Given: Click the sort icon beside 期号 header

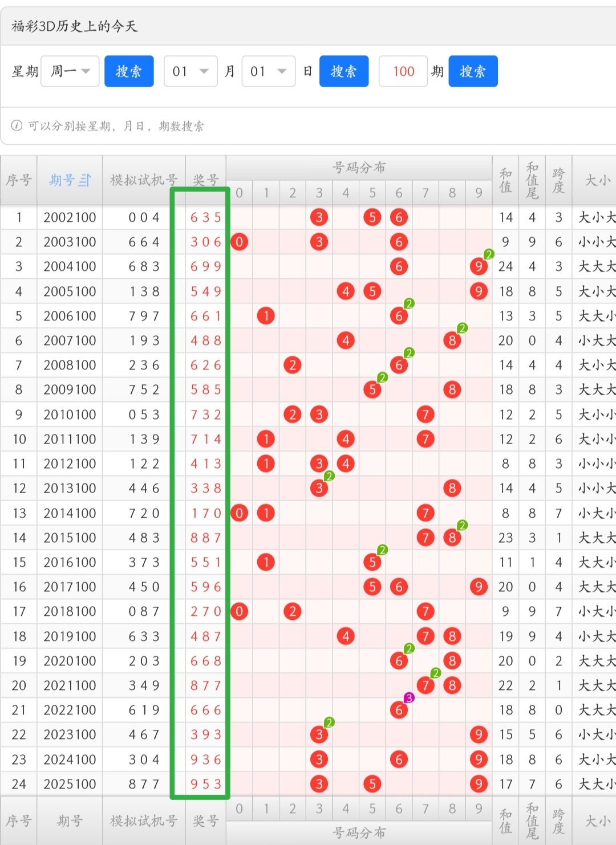Looking at the screenshot, I should coord(85,181).
